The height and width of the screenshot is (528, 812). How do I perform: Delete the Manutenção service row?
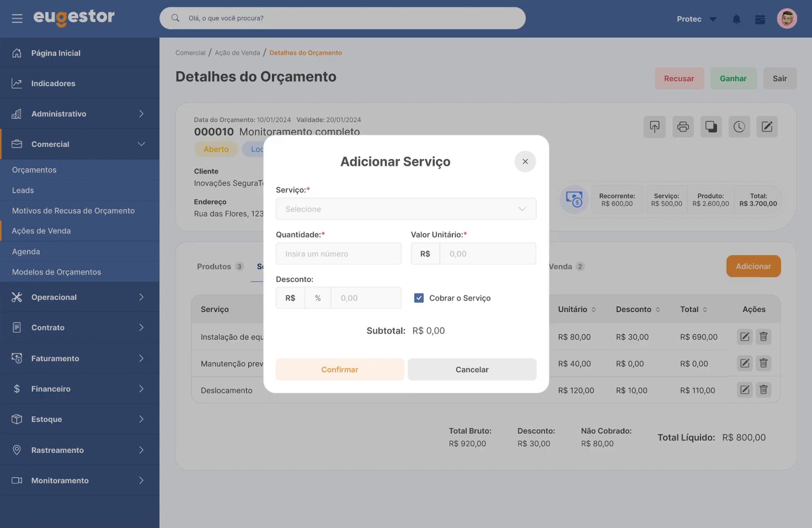tap(763, 363)
